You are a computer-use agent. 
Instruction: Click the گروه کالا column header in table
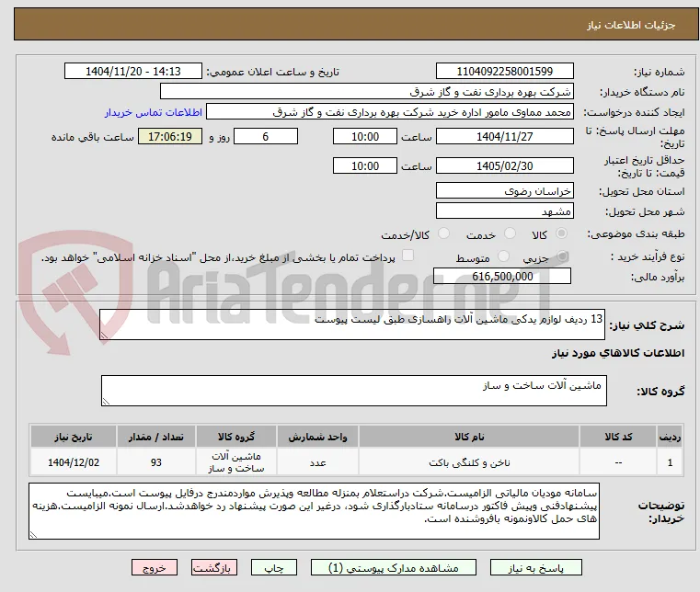click(x=236, y=437)
